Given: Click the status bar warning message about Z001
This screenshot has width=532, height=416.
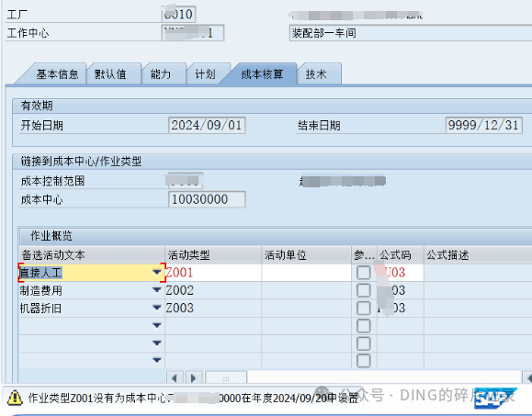Looking at the screenshot, I should point(193,398).
